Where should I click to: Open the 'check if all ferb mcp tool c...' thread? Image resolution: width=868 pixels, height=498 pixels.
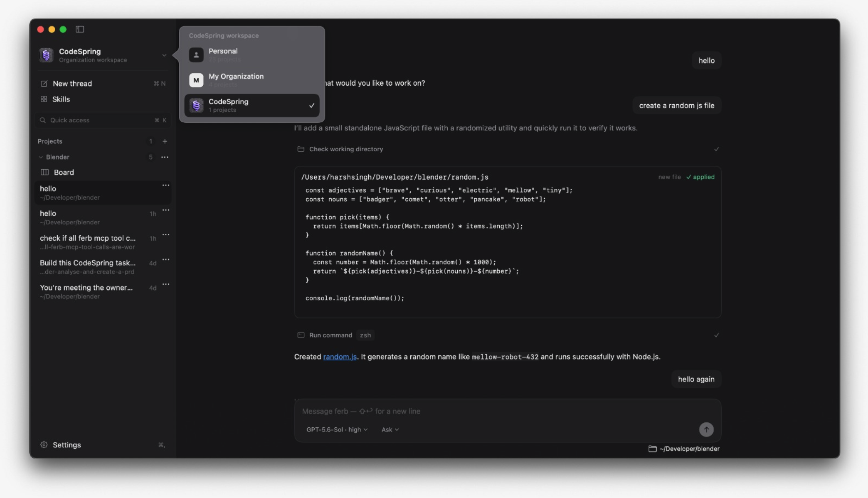(x=103, y=242)
